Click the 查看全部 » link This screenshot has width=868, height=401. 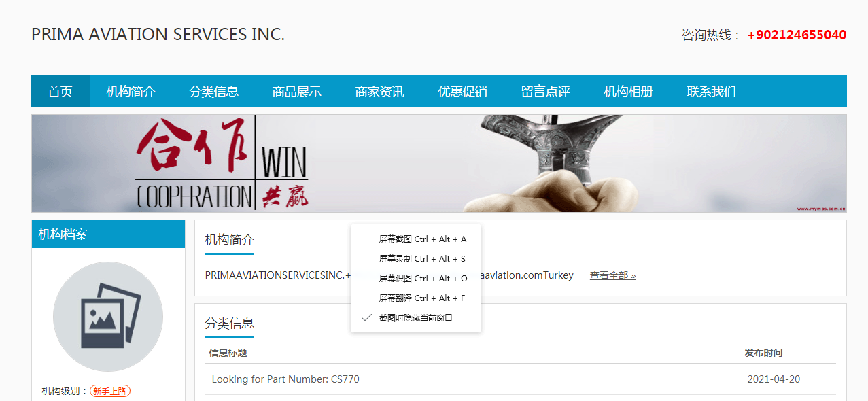click(x=612, y=276)
